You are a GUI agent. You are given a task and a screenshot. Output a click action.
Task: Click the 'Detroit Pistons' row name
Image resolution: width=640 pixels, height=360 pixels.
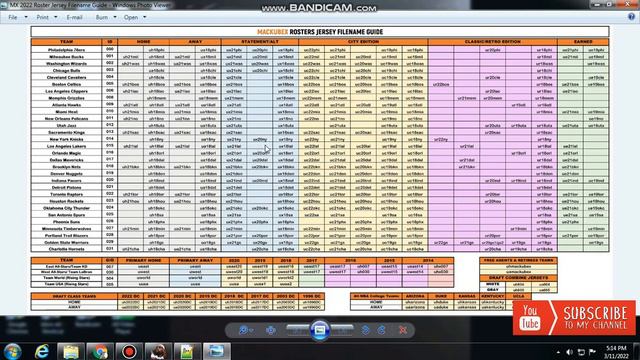pyautogui.click(x=67, y=187)
